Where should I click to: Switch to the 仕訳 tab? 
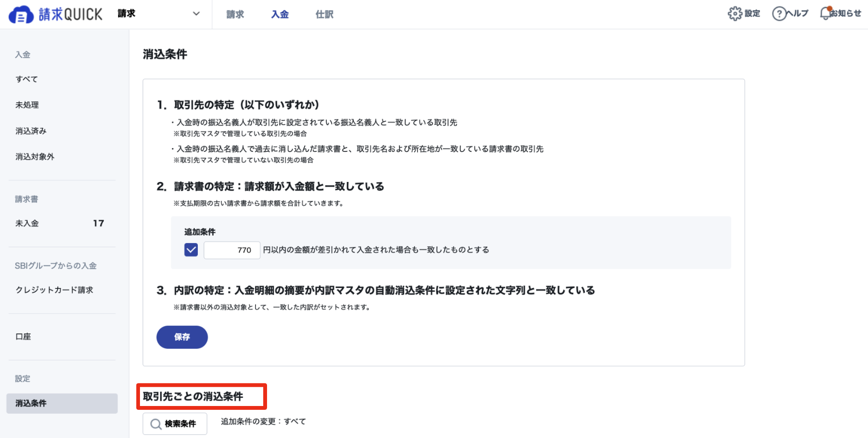(323, 14)
